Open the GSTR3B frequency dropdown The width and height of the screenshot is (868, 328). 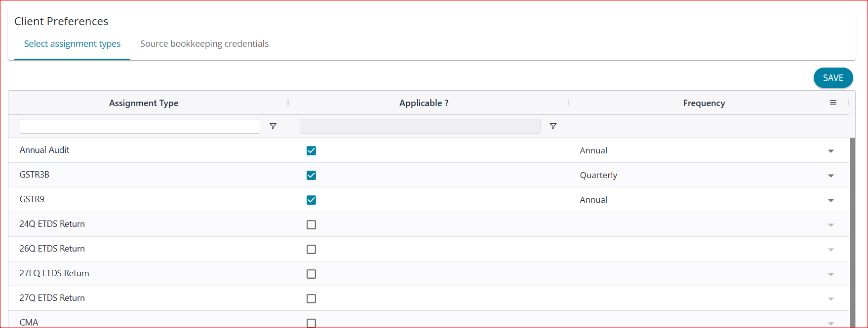coord(831,176)
